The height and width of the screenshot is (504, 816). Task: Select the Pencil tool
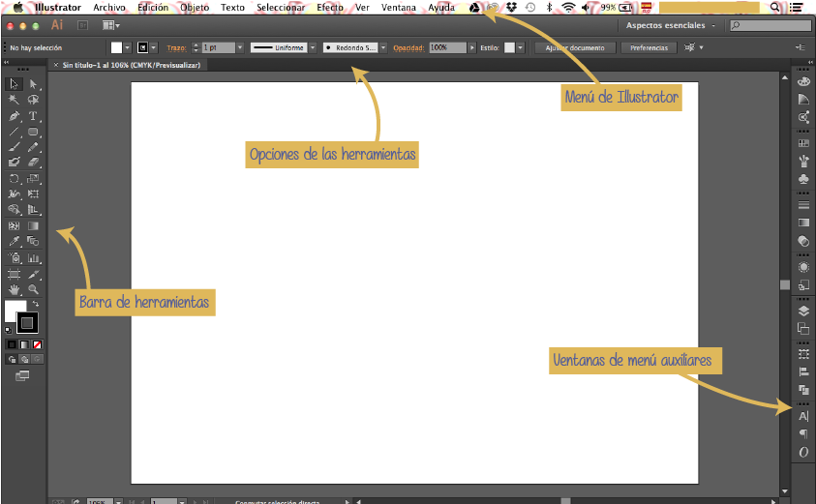[33, 147]
